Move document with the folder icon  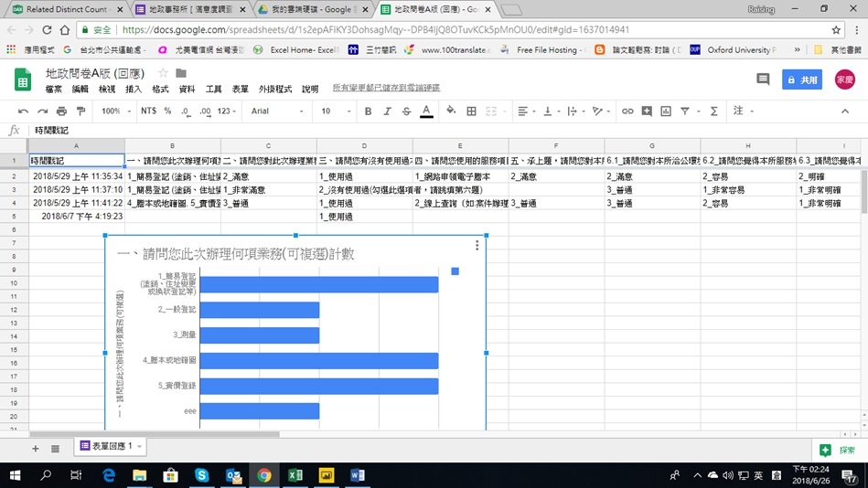181,73
